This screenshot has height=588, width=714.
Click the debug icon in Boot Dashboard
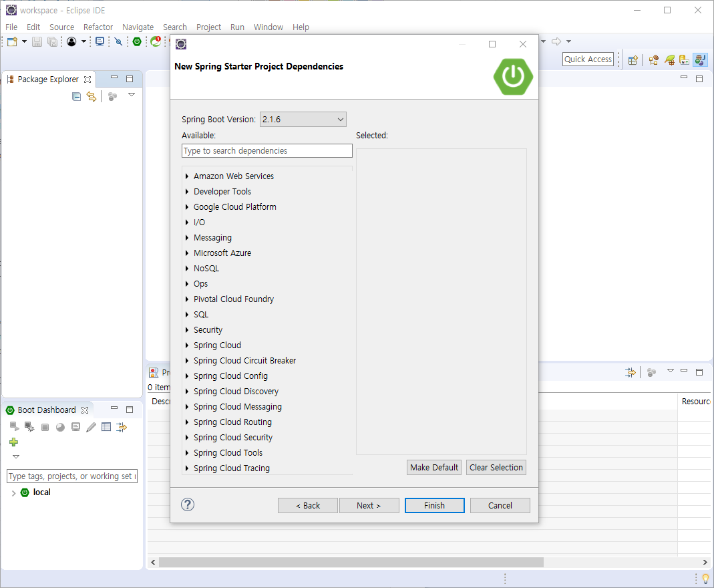click(29, 426)
